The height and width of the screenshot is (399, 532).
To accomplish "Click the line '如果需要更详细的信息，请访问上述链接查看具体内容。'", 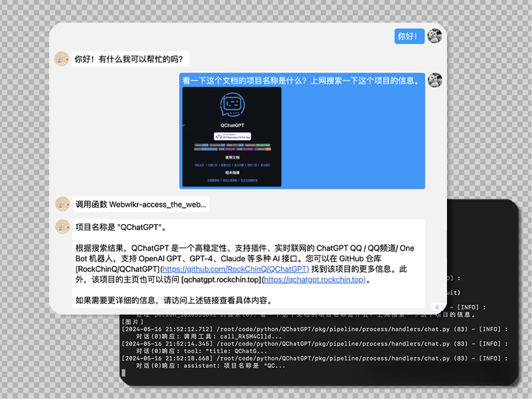I will [175, 301].
